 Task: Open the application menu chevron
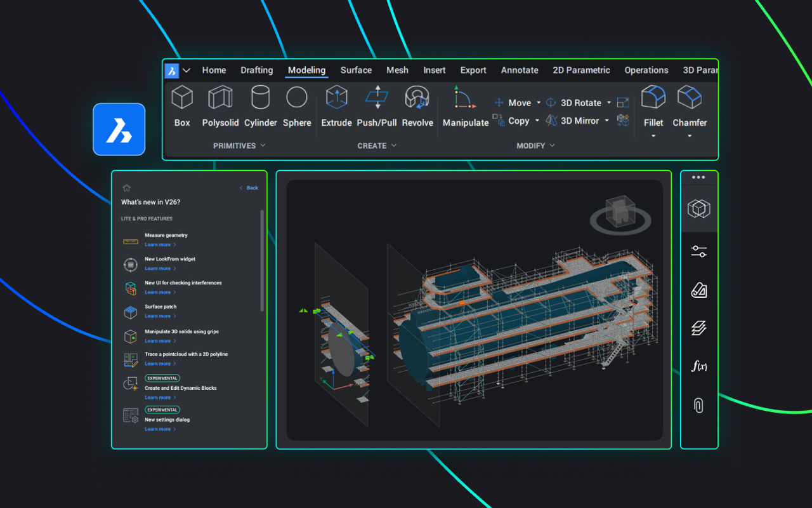[x=187, y=70]
